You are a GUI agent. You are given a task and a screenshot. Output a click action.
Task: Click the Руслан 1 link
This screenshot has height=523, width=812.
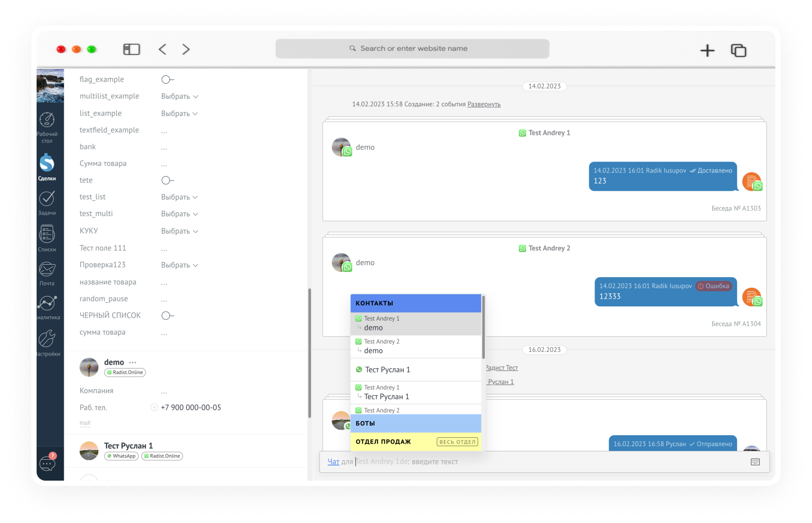tap(501, 382)
